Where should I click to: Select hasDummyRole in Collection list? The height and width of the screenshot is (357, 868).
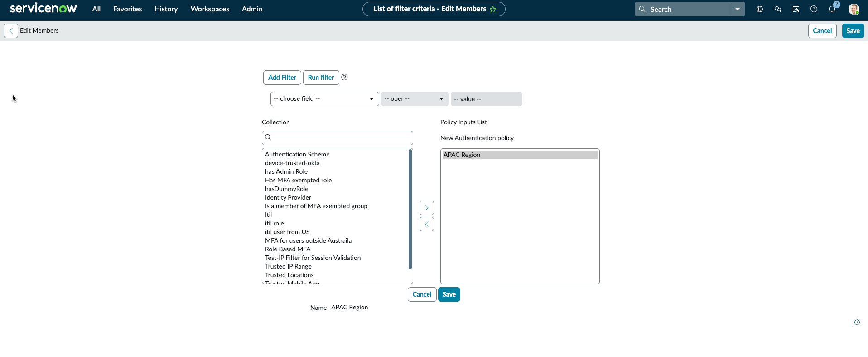coord(336,189)
